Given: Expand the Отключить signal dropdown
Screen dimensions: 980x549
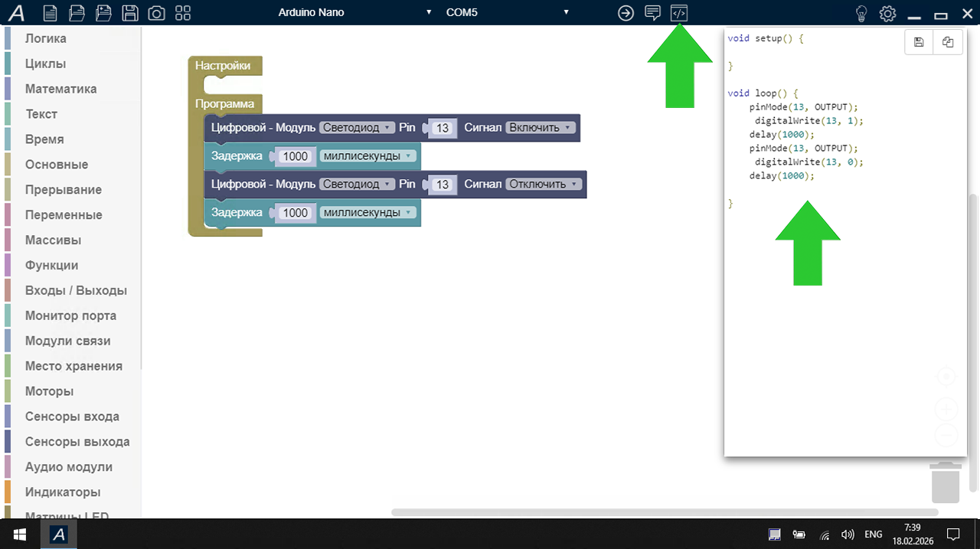Looking at the screenshot, I should pos(543,185).
